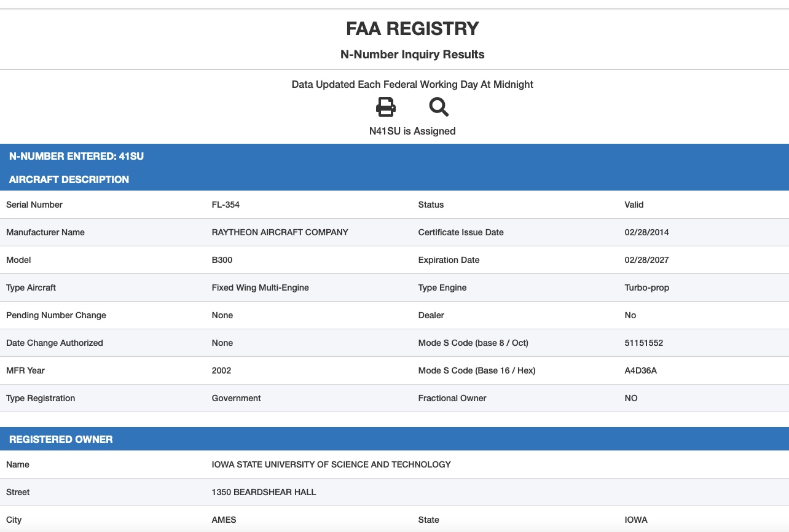Select city value AMES
This screenshot has height=532, width=789.
click(x=224, y=520)
